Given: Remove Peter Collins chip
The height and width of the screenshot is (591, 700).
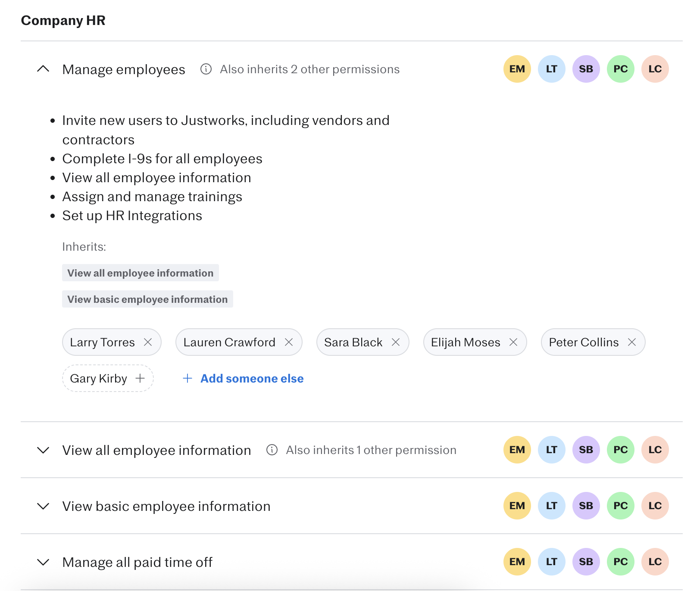Looking at the screenshot, I should pos(632,342).
